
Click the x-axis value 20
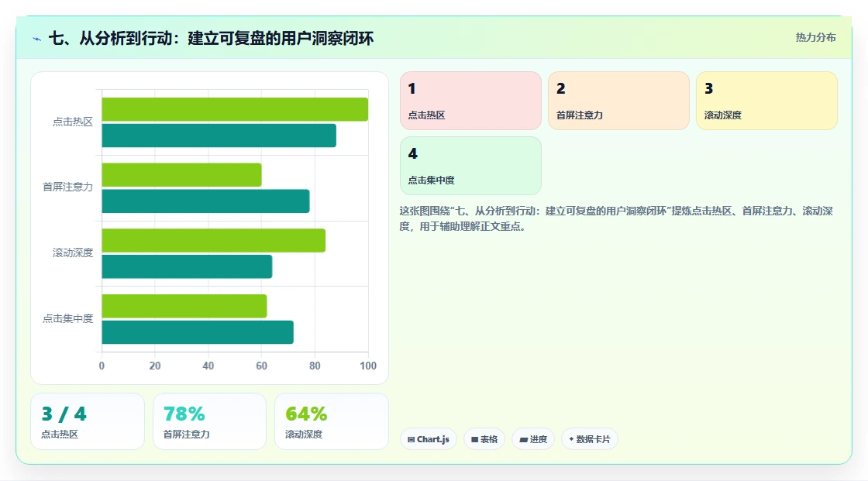click(155, 366)
